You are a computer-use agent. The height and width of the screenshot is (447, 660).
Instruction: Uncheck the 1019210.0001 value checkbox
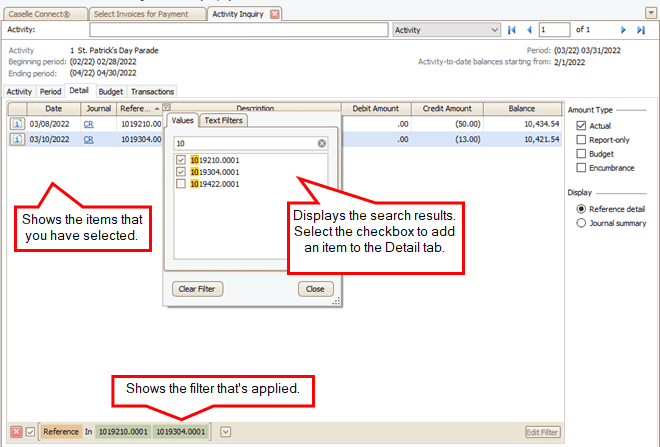pyautogui.click(x=181, y=160)
